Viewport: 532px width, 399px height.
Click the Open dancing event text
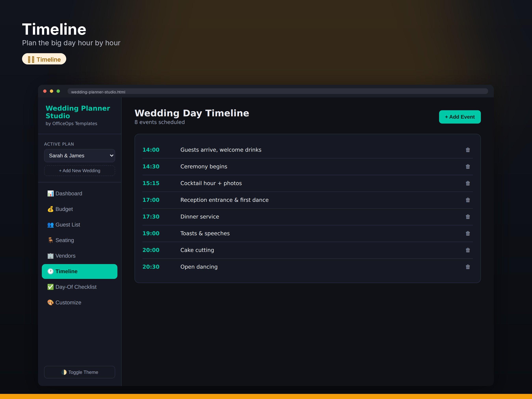point(199,267)
